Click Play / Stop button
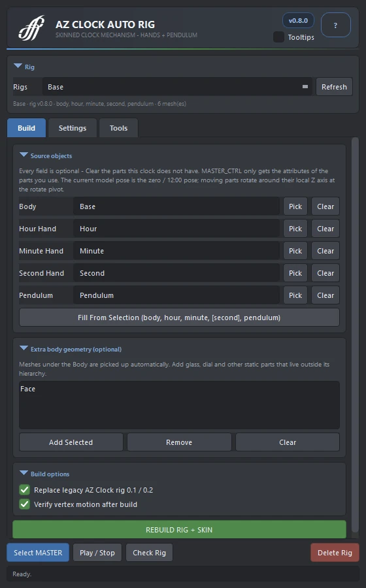 tap(97, 552)
